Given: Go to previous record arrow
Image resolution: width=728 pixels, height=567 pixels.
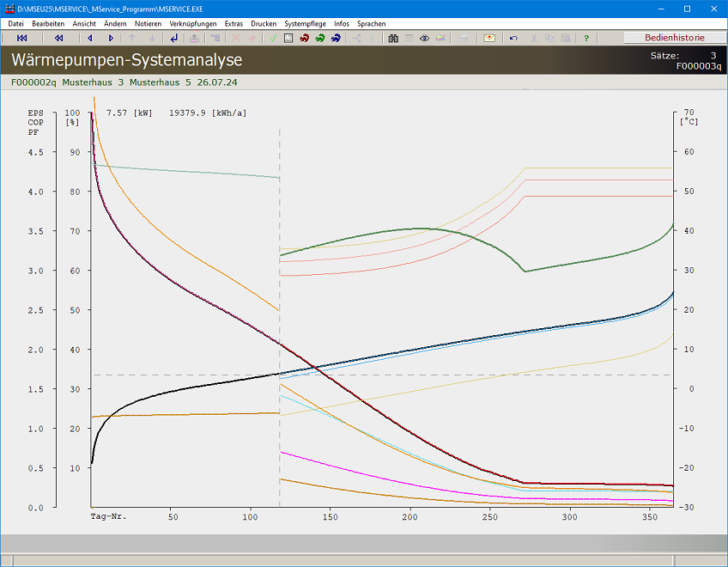Looking at the screenshot, I should (x=89, y=39).
